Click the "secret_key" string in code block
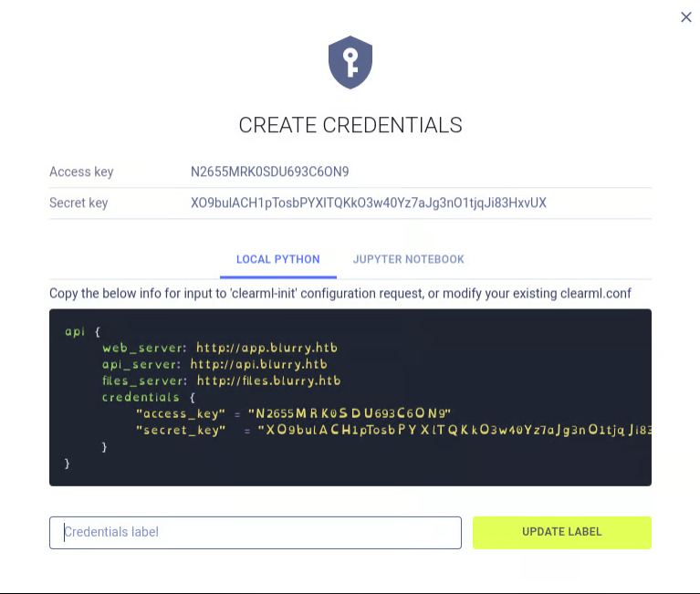The image size is (700, 594). 181,430
